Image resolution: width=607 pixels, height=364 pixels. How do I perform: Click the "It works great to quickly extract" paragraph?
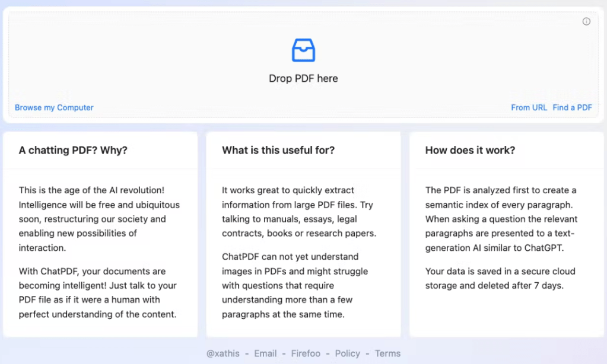point(299,212)
